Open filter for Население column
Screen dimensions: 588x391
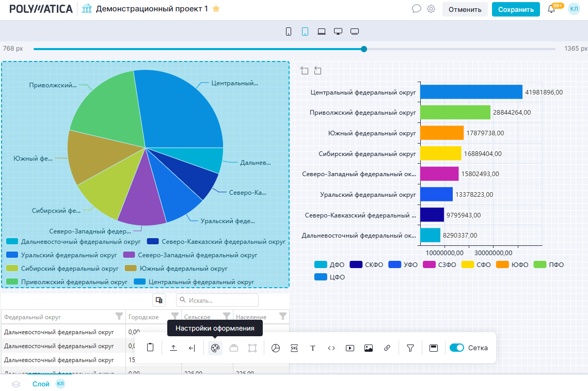pos(282,316)
